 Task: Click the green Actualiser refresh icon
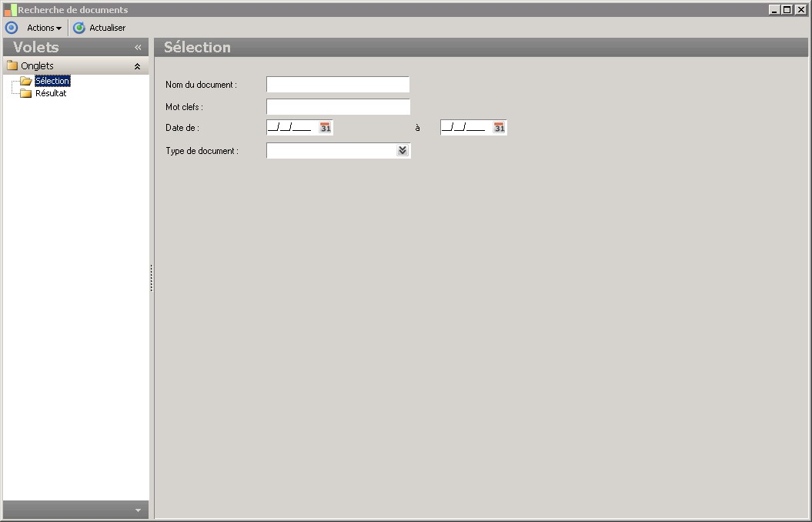click(x=79, y=28)
